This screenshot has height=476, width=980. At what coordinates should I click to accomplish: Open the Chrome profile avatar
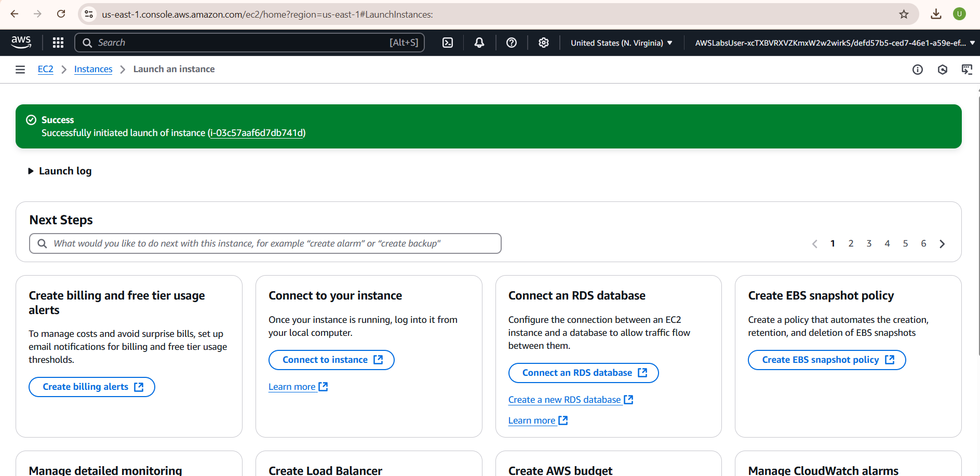[959, 14]
